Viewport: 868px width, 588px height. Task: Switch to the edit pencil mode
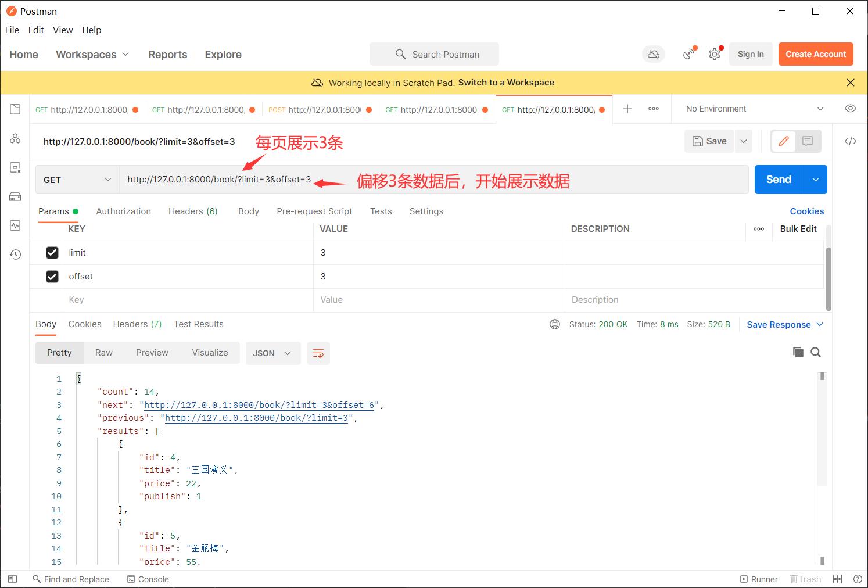(x=783, y=141)
